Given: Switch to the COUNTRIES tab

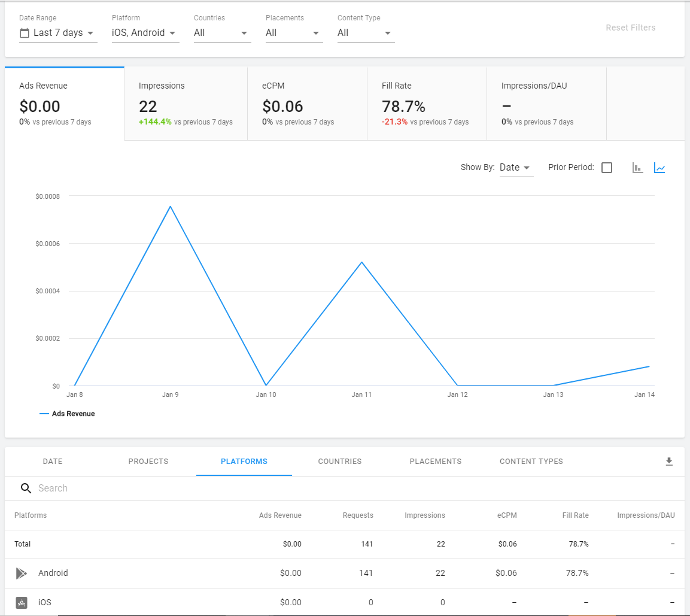Looking at the screenshot, I should point(339,461).
